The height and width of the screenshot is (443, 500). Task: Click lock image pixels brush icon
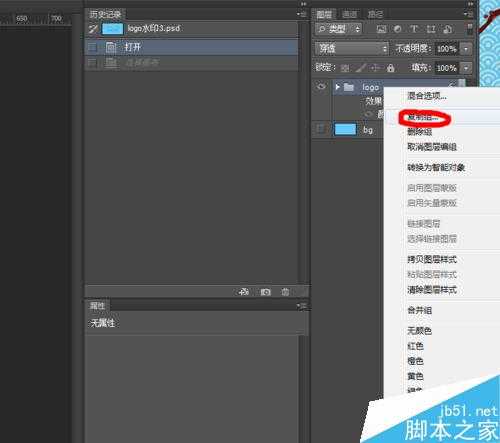(360, 68)
